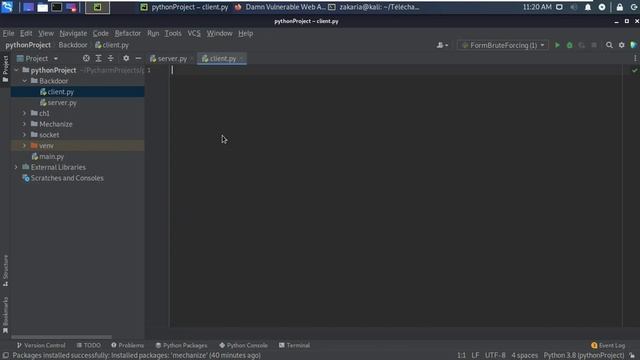Viewport: 640px width, 360px height.
Task: Open the Project sidebar tool button
Action: click(x=5, y=69)
